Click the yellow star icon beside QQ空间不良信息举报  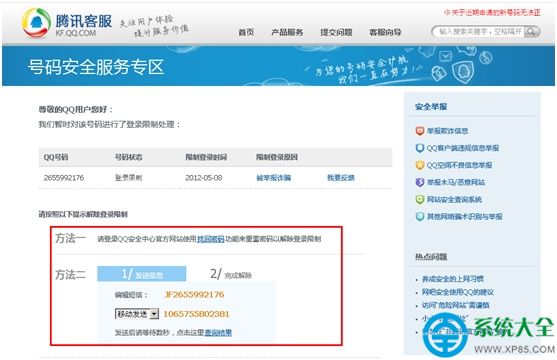point(420,165)
